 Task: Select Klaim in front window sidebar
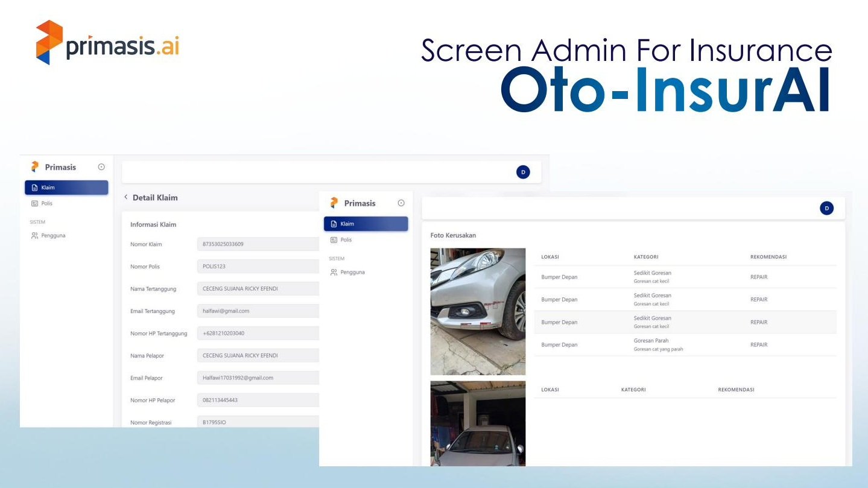366,224
